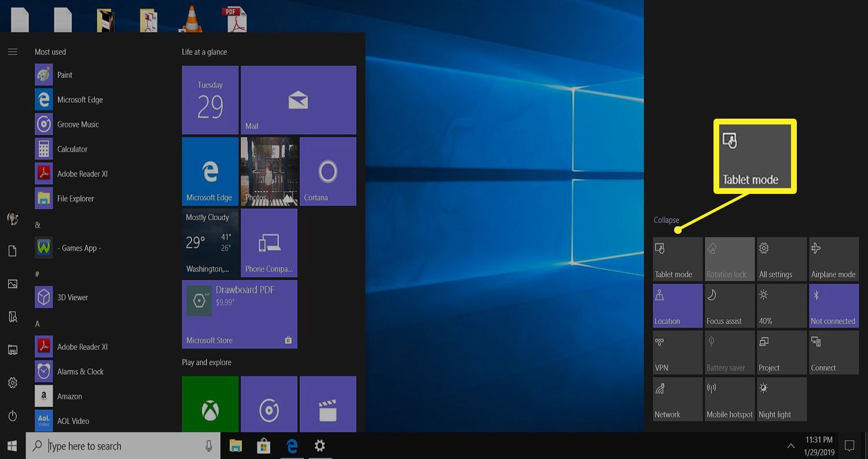Toggle Airplane mode quick action
The image size is (868, 459).
(834, 259)
